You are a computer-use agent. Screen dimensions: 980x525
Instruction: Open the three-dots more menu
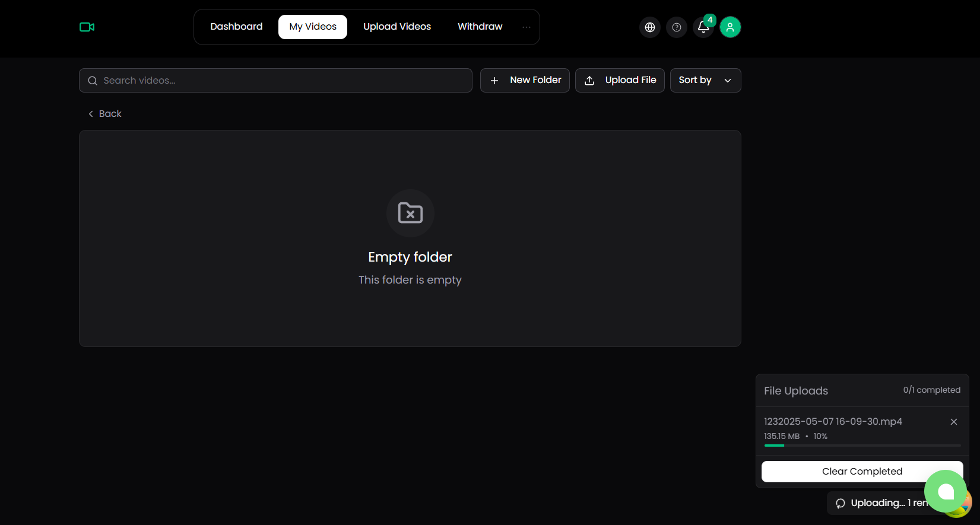[527, 27]
